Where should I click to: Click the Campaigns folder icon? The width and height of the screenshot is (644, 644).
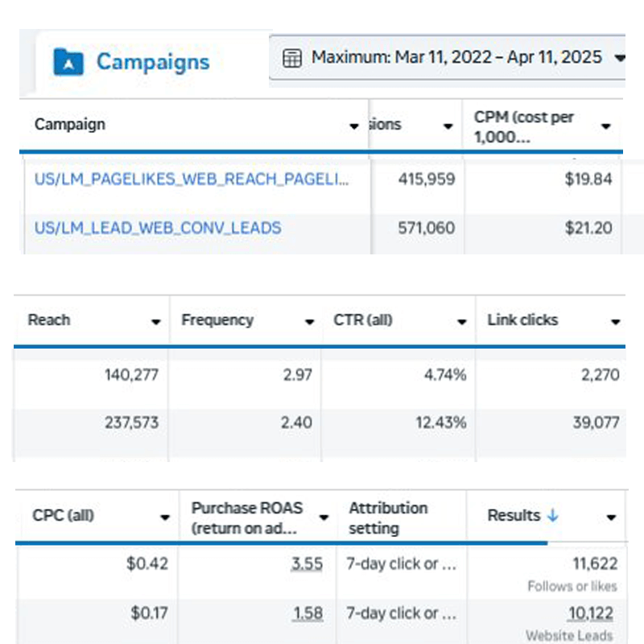pos(68,61)
